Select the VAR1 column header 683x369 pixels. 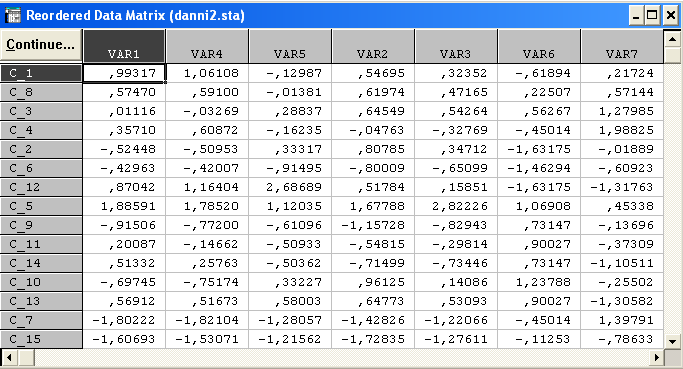click(x=124, y=46)
